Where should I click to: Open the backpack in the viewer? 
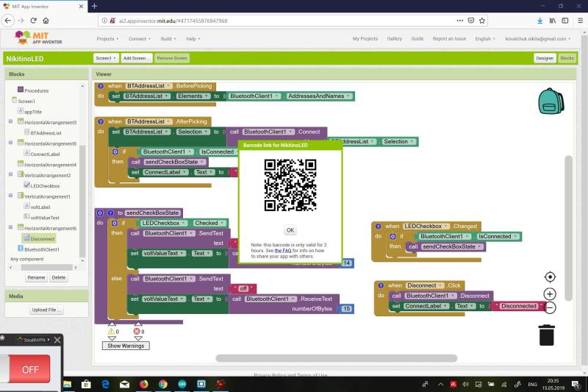click(551, 101)
